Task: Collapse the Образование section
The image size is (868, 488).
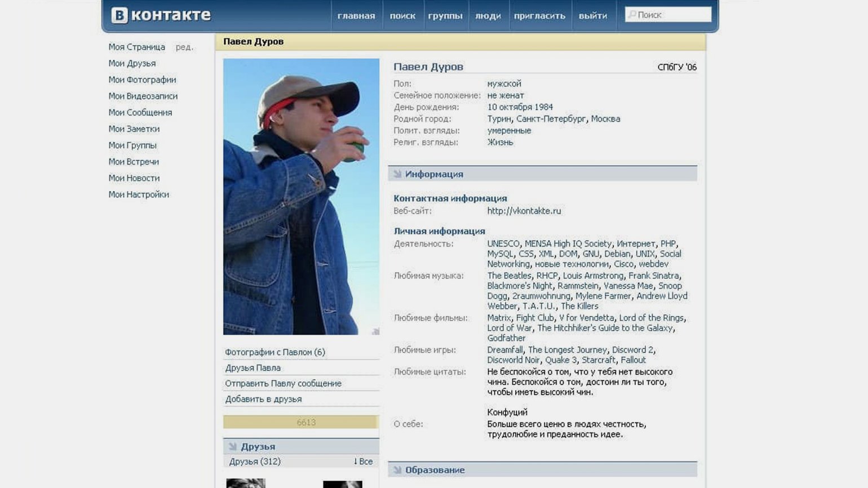Action: [x=542, y=470]
